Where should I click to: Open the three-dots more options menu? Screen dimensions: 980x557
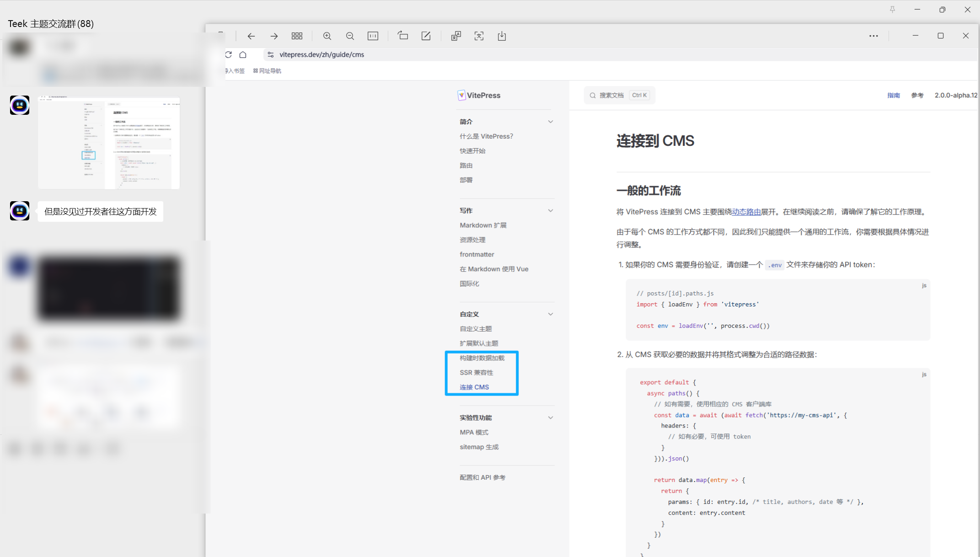coord(873,36)
